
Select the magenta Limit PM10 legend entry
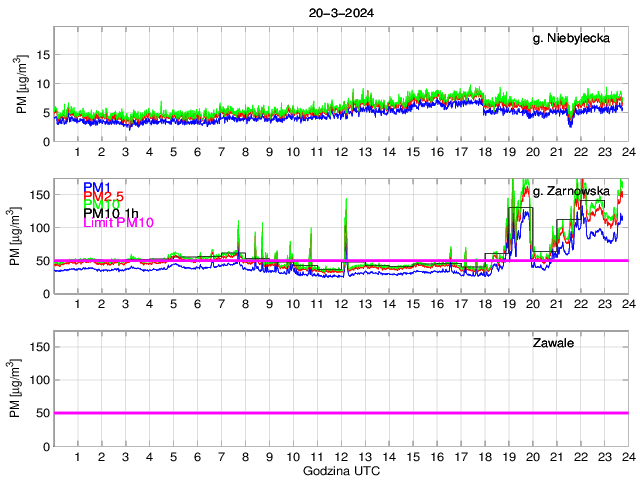point(118,222)
